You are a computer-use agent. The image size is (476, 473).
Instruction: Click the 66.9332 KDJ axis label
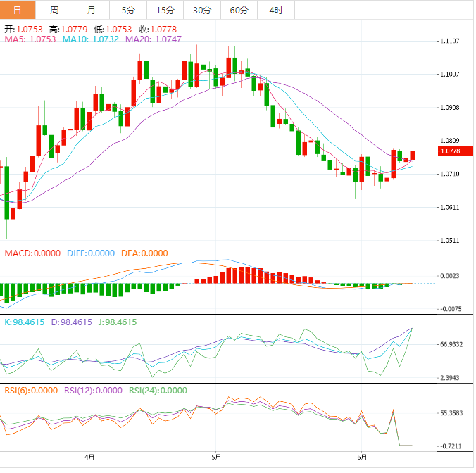tap(451, 345)
